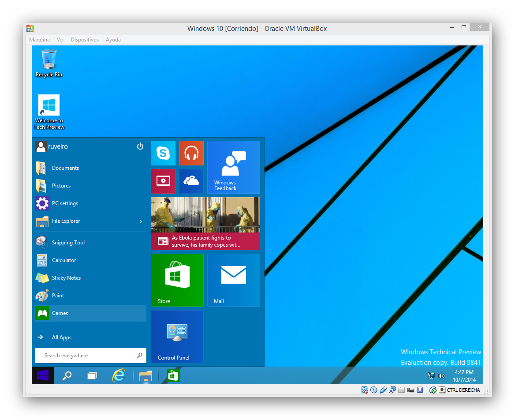Launch Sticky Notes
The height and width of the screenshot is (420, 515).
coord(90,278)
